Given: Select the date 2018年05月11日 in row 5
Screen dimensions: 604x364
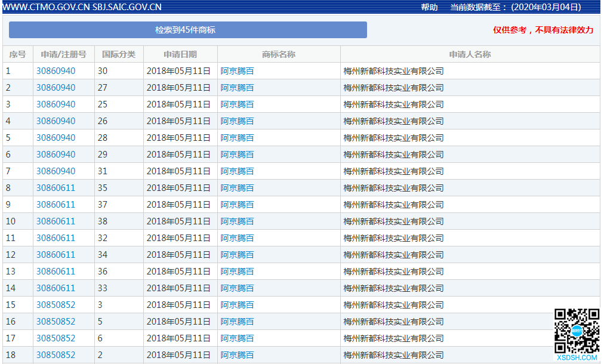Looking at the screenshot, I should [x=178, y=138].
